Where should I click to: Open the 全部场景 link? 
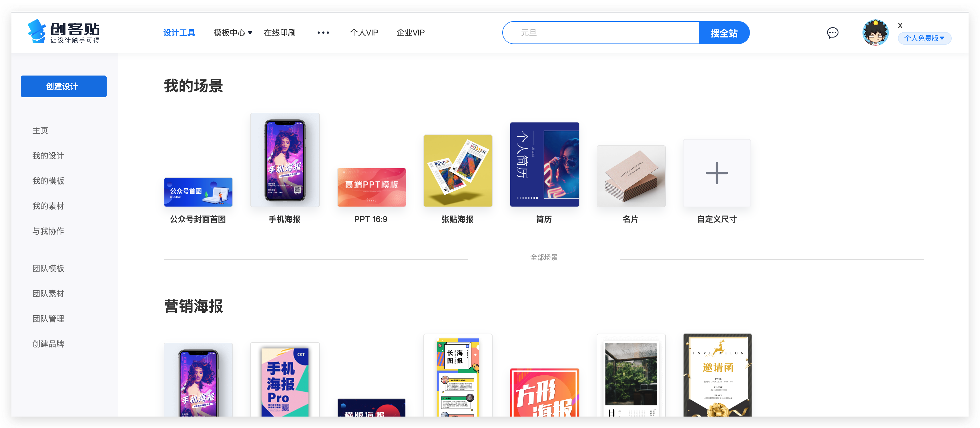tap(544, 257)
